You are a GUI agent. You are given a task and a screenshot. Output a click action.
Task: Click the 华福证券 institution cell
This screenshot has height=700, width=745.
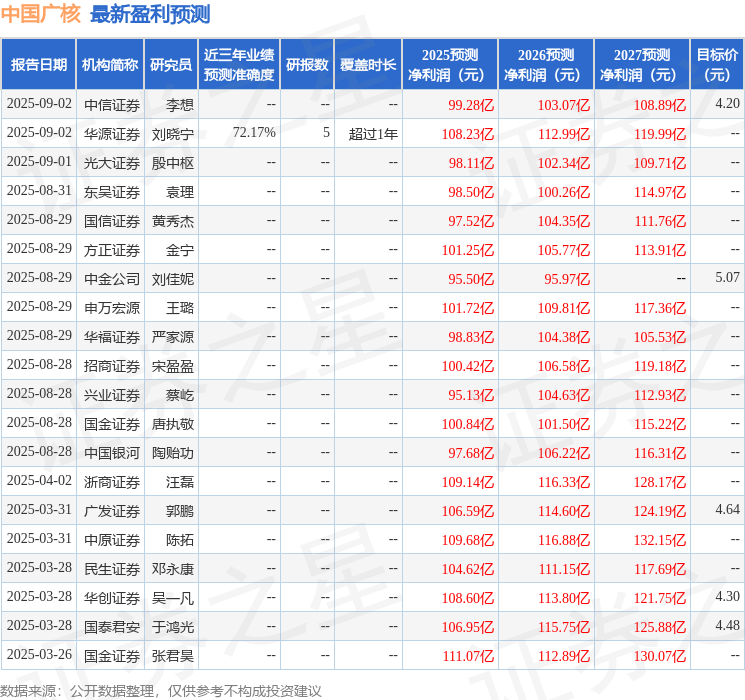pyautogui.click(x=112, y=336)
